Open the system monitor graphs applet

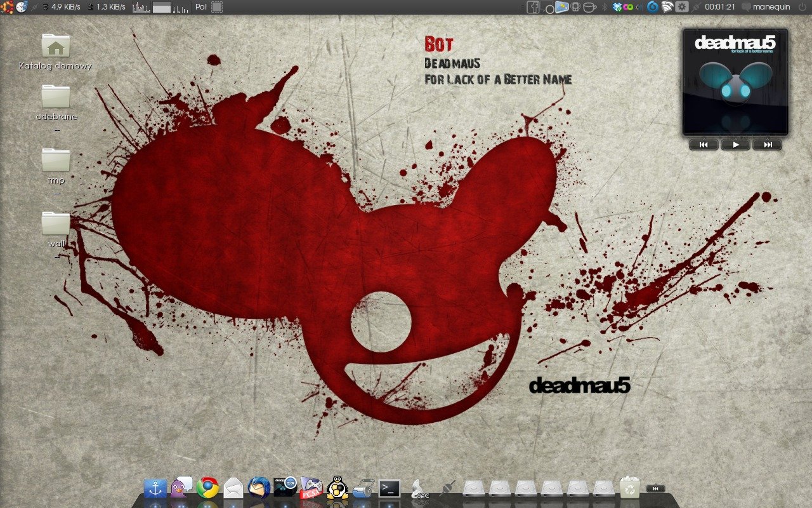[x=161, y=7]
